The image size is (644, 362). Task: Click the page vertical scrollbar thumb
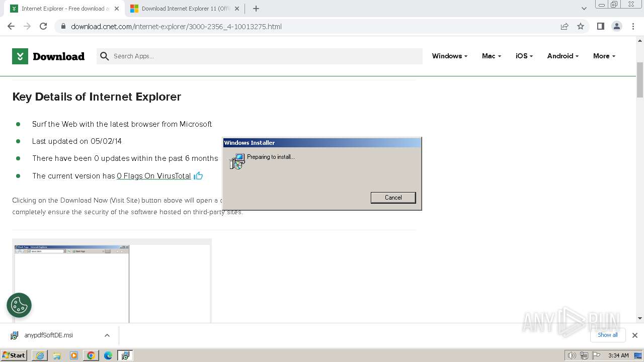point(640,80)
